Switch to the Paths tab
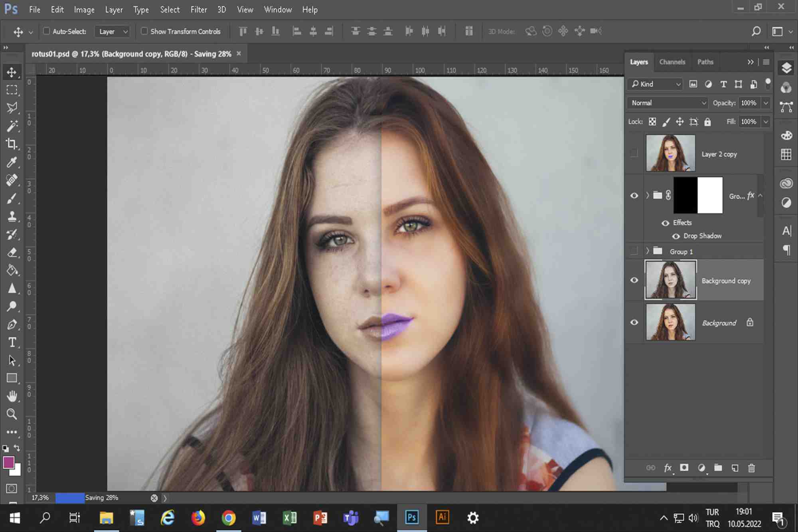The image size is (798, 532). tap(705, 61)
